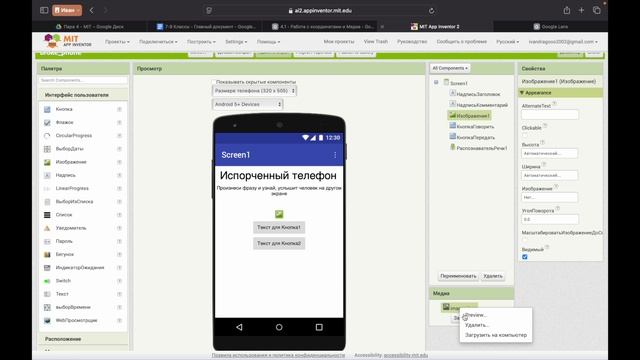Click the Флажок component icon in palette
Screen dimensions: 640x360
47,122
